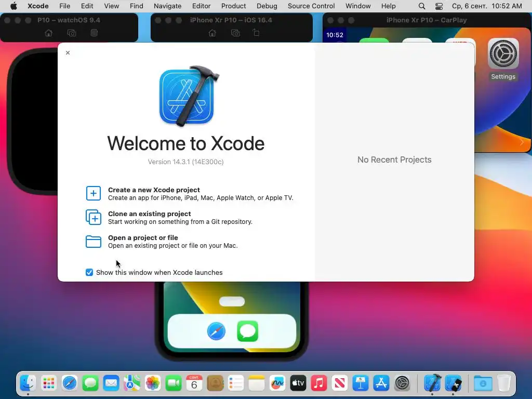Open the Debug menu
The width and height of the screenshot is (532, 399).
pyautogui.click(x=267, y=6)
